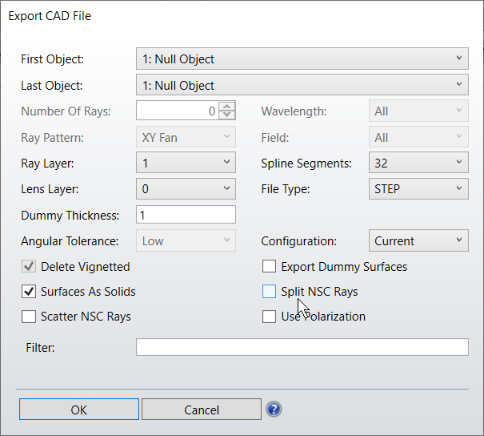This screenshot has height=436, width=484.
Task: Click the blue help question mark icon
Action: click(x=274, y=409)
